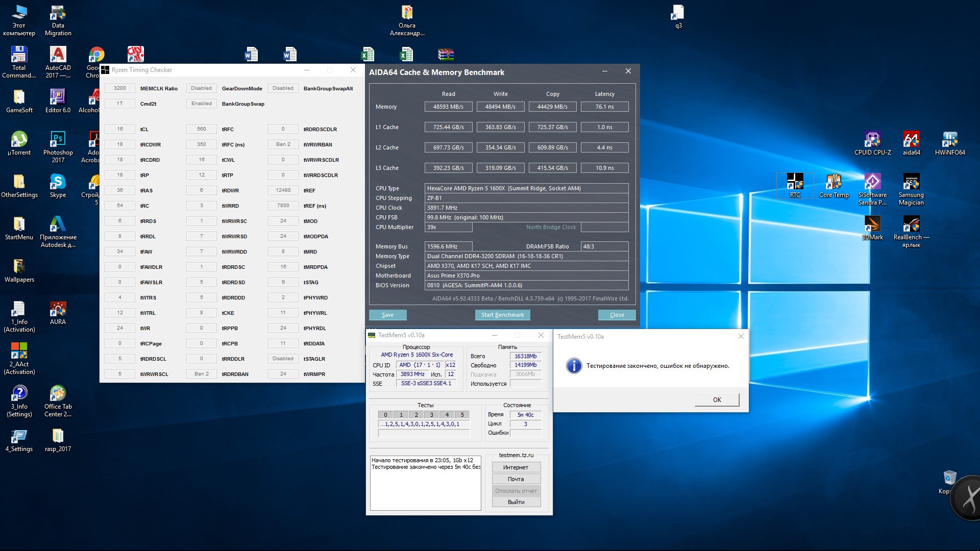
Task: Click Start Benchmark in AIDA64
Action: pos(502,315)
